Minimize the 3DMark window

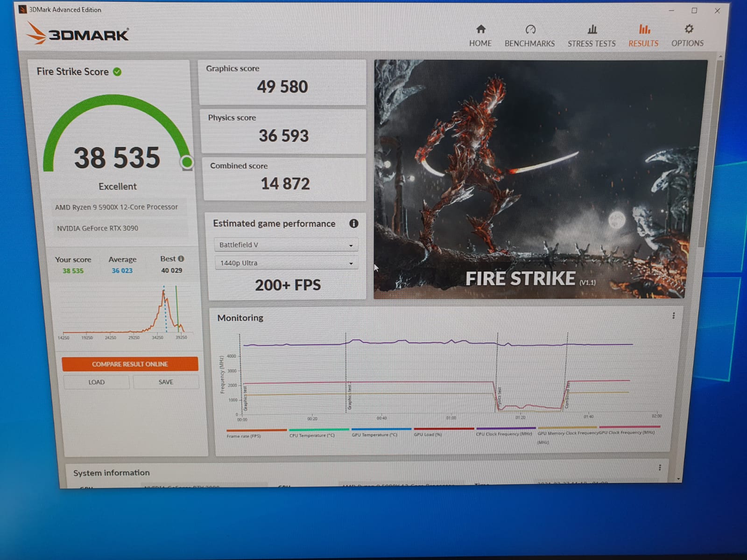click(671, 10)
